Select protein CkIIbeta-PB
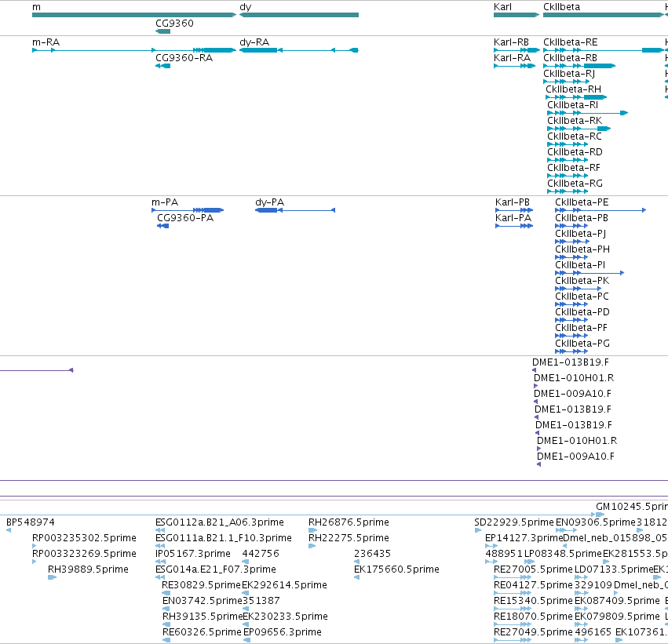This screenshot has width=668, height=644. (582, 218)
